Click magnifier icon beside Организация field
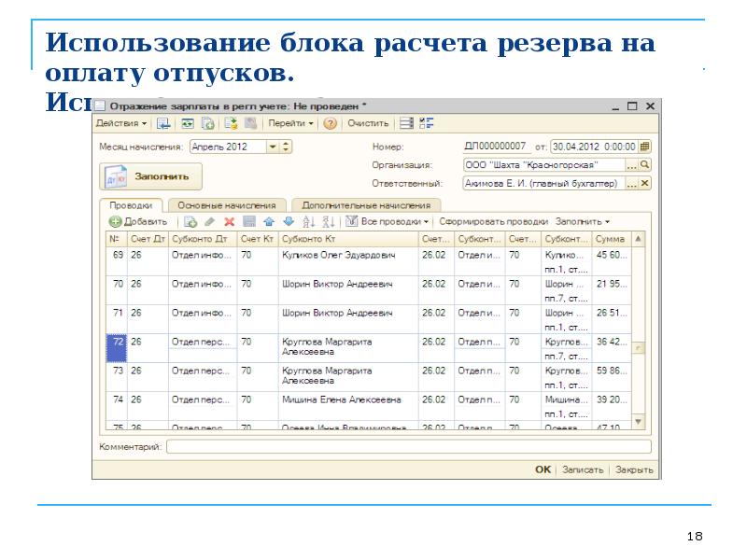This screenshot has height=560, width=747. (x=644, y=164)
